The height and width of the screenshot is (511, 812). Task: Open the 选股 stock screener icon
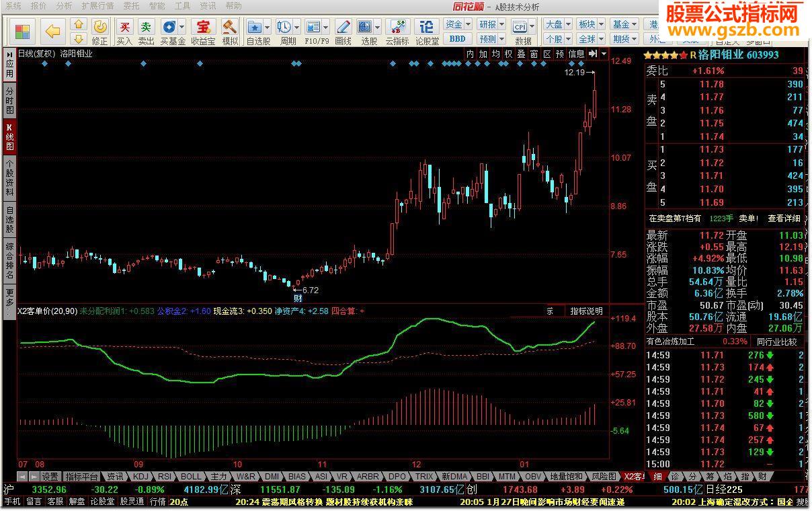(365, 26)
